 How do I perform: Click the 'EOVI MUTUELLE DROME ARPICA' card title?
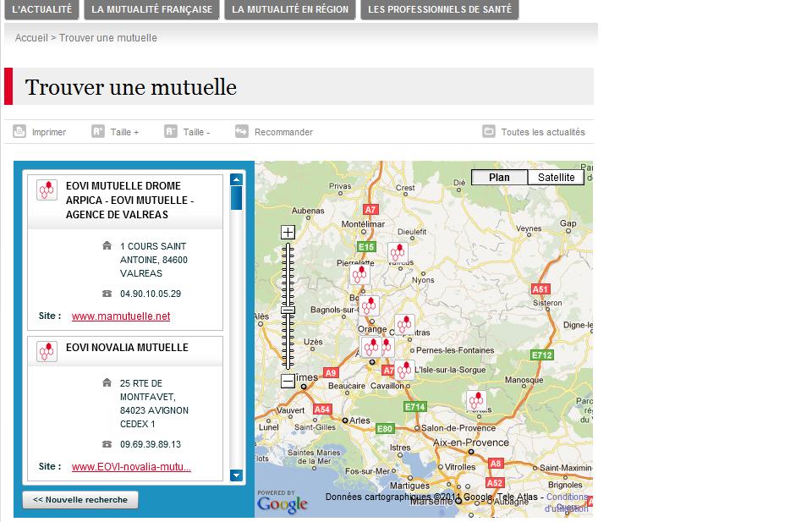(129, 200)
